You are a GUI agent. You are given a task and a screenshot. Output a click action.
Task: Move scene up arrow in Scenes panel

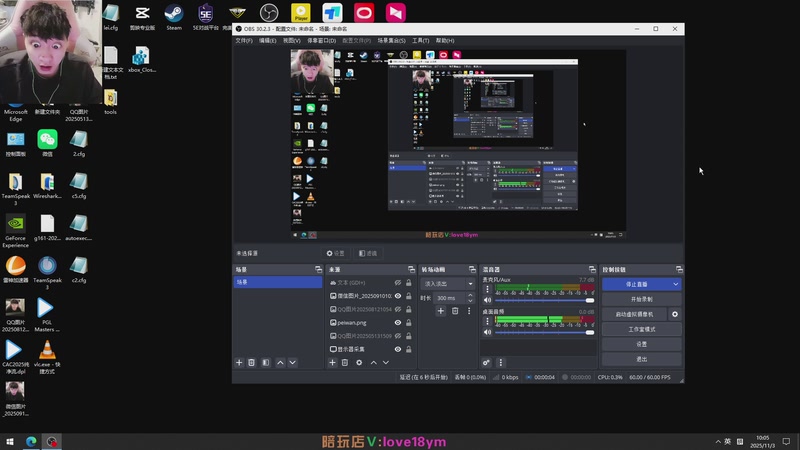(x=280, y=362)
